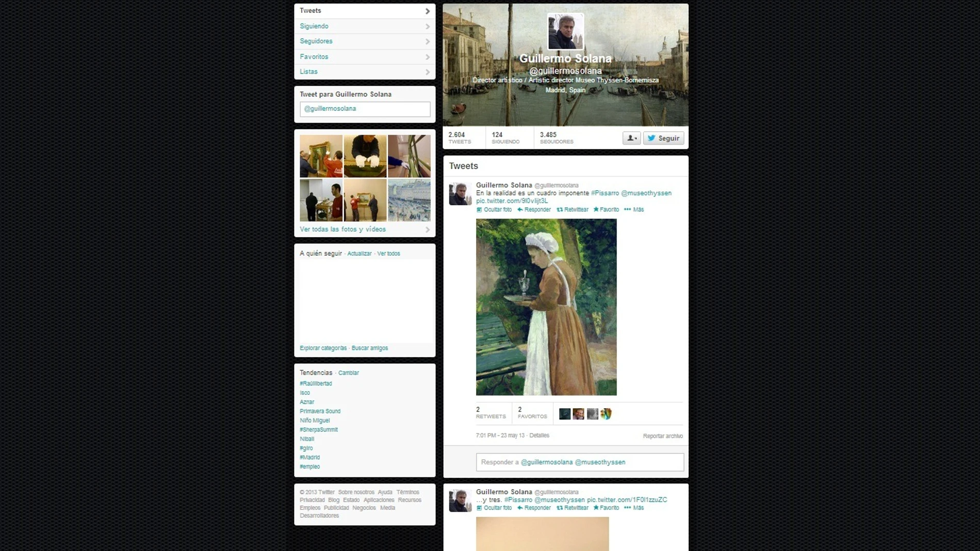This screenshot has height=551, width=980.
Task: View the 3.485 Seguidores count
Action: [557, 138]
